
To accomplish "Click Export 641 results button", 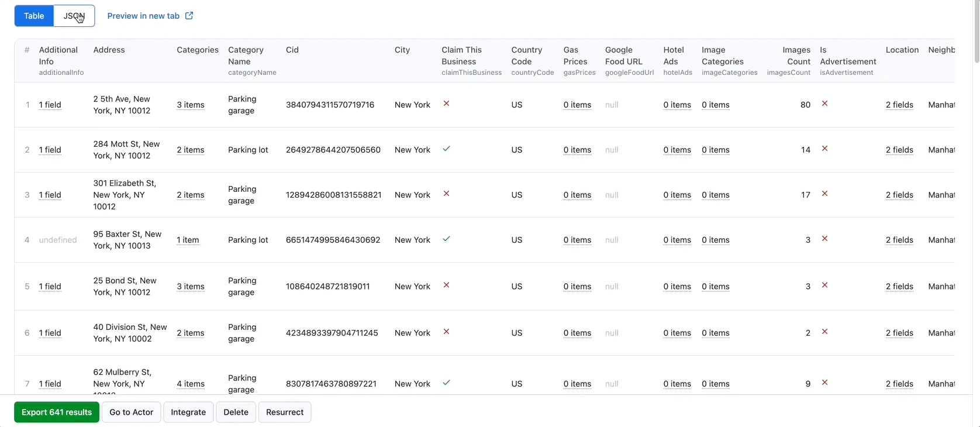I will tap(57, 412).
